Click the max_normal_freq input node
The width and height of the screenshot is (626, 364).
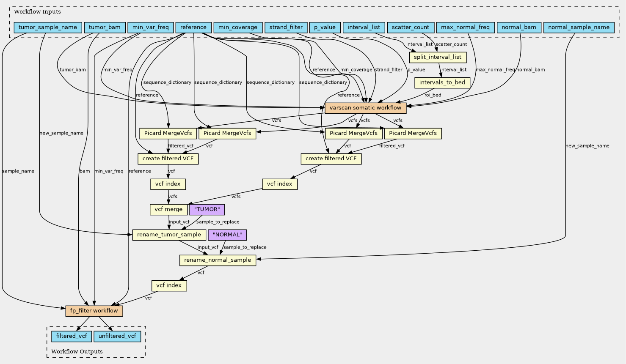465,27
